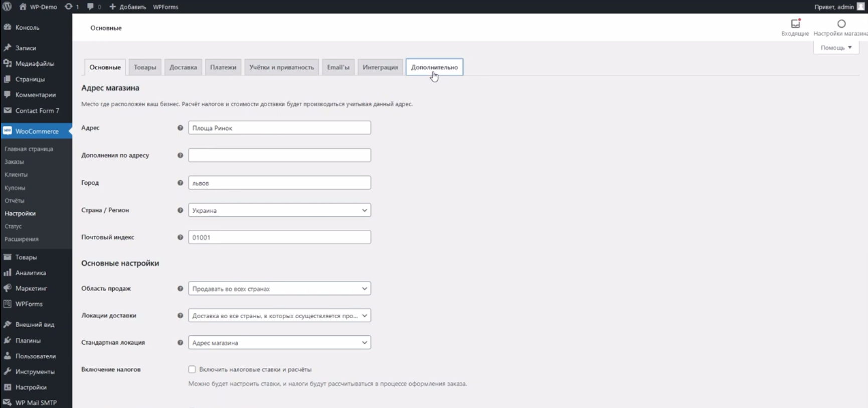Open Комментарии in the sidebar
The image size is (868, 408).
[36, 95]
